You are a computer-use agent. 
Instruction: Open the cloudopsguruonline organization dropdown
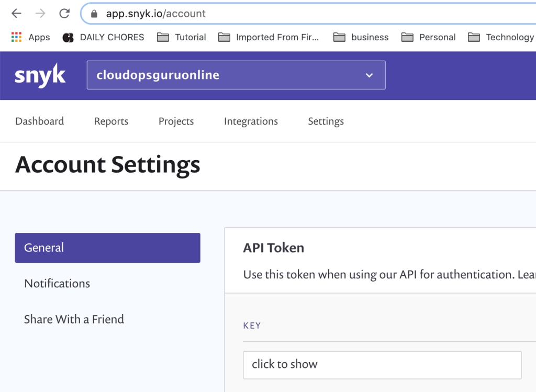(236, 75)
